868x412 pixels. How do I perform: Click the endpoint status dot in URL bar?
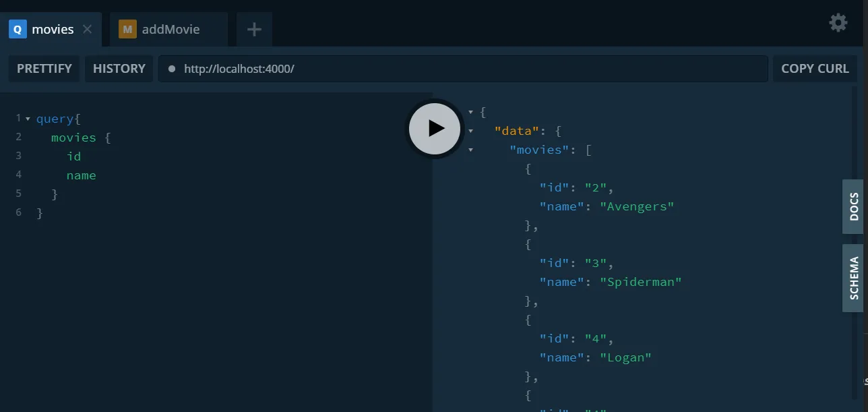172,69
